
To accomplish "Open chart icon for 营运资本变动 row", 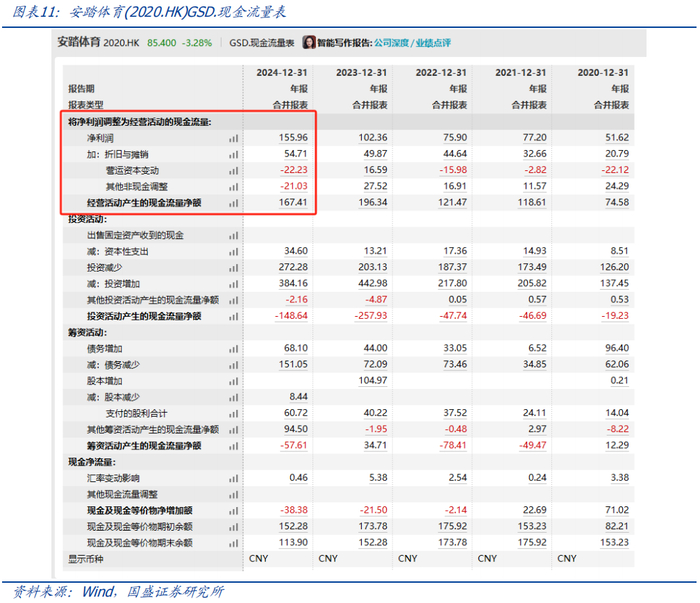I will (x=233, y=171).
